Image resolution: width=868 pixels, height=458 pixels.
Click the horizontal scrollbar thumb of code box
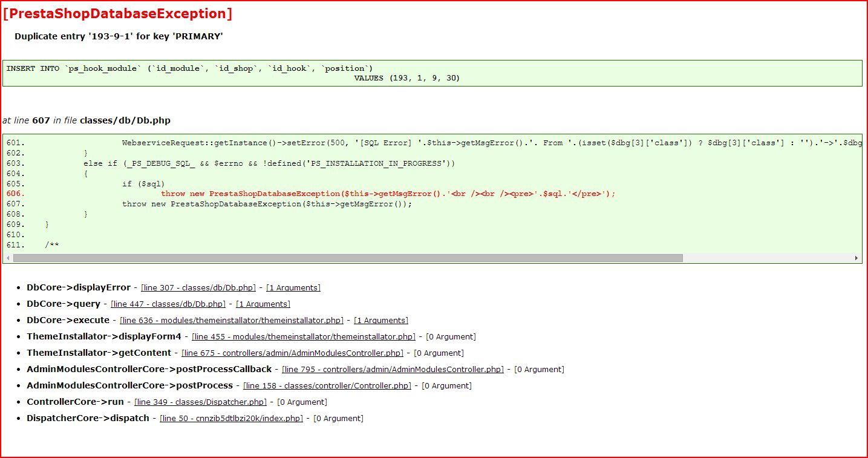tap(348, 258)
